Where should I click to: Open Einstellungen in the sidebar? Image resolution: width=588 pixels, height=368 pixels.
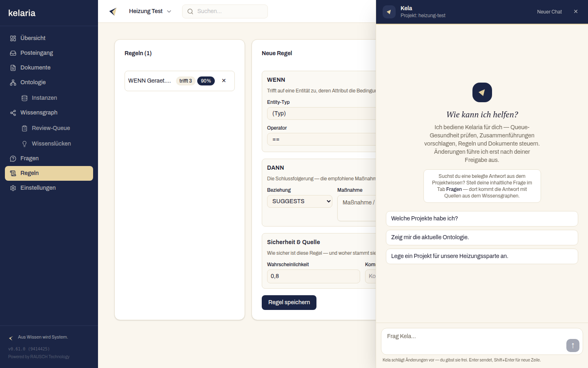click(x=49, y=188)
